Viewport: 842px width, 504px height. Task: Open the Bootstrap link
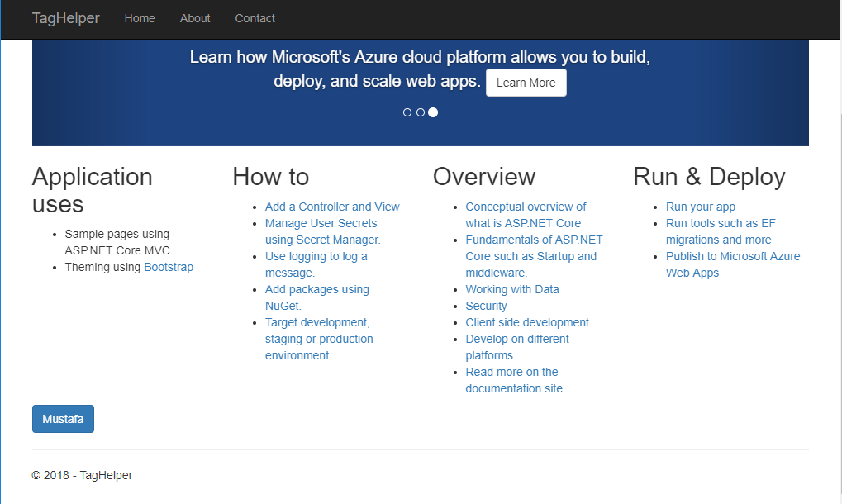pyautogui.click(x=169, y=267)
